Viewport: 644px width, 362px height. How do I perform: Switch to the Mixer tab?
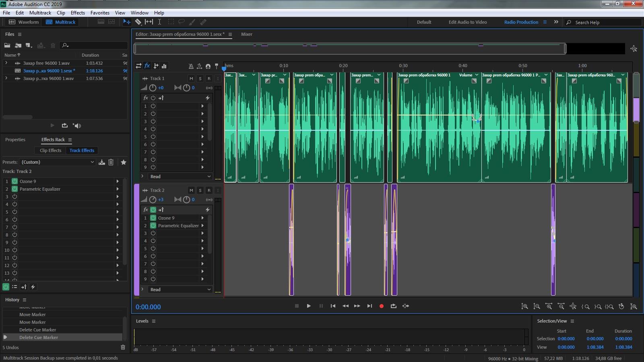[246, 34]
